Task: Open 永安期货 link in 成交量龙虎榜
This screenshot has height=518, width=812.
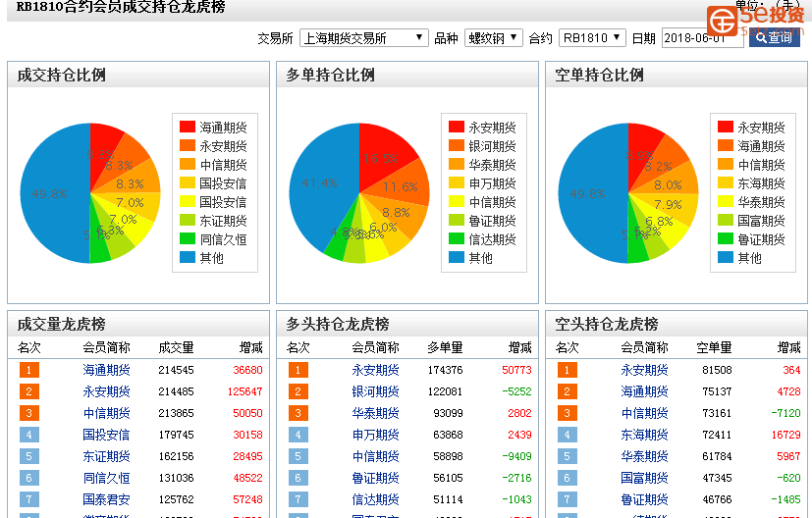Action: tap(106, 391)
